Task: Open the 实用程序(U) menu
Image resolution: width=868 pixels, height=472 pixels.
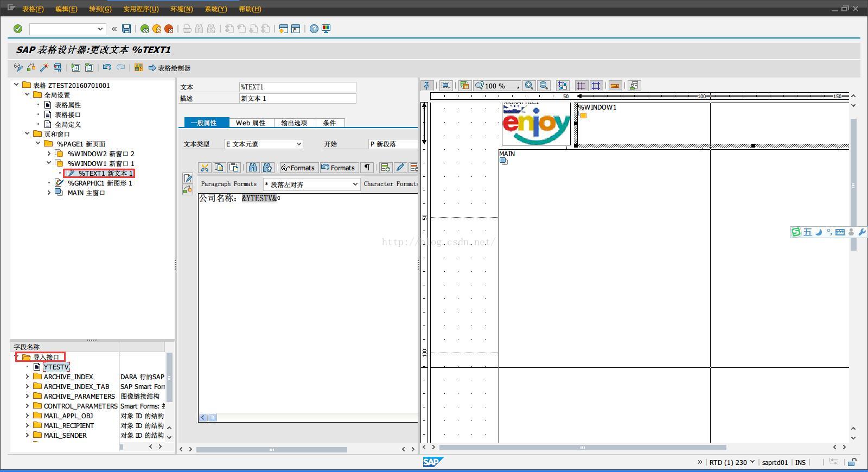Action: 141,9
